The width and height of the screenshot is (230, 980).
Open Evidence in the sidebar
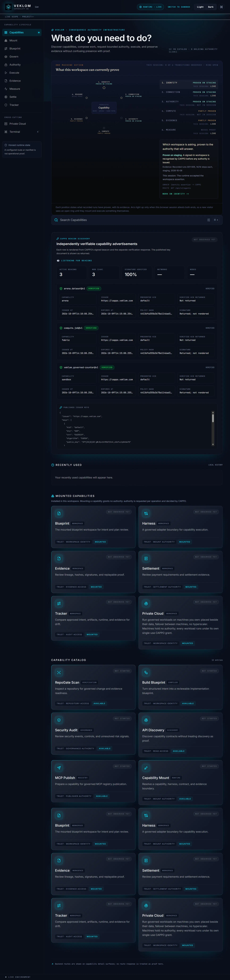pyautogui.click(x=22, y=81)
